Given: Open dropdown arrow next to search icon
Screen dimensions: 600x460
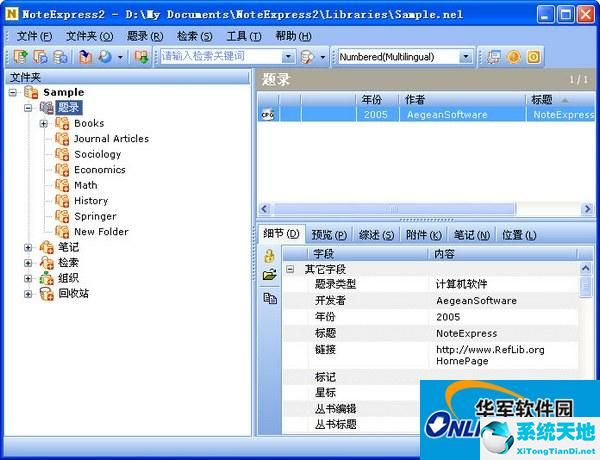Looking at the screenshot, I should (x=323, y=57).
